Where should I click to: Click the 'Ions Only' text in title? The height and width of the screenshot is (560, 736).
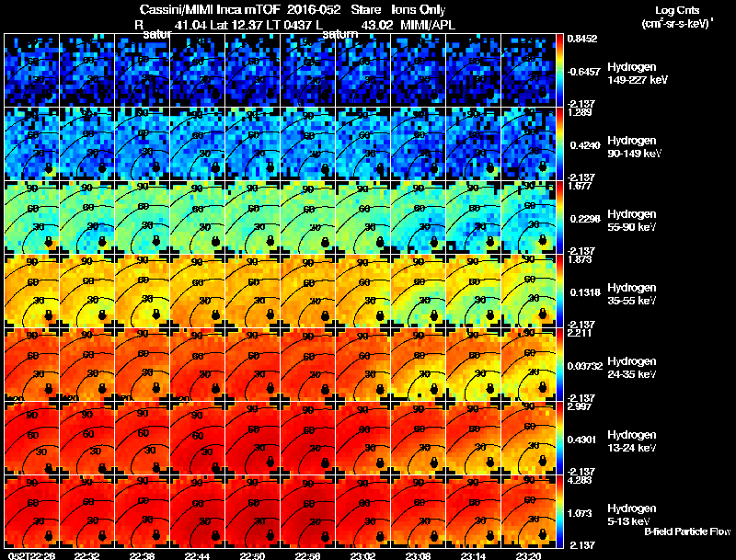tap(419, 10)
